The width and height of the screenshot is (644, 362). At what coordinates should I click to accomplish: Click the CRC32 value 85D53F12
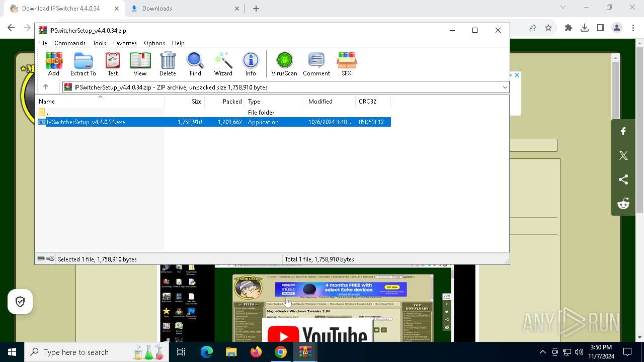pyautogui.click(x=371, y=122)
